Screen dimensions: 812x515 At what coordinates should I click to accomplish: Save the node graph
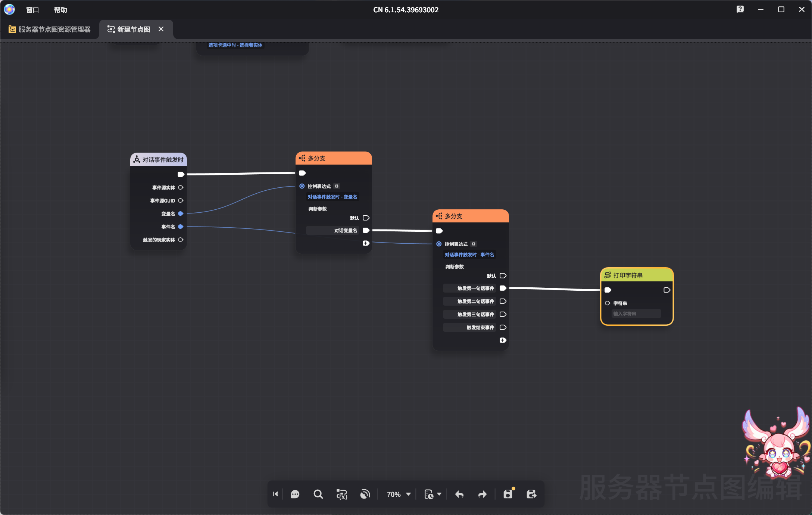click(508, 494)
